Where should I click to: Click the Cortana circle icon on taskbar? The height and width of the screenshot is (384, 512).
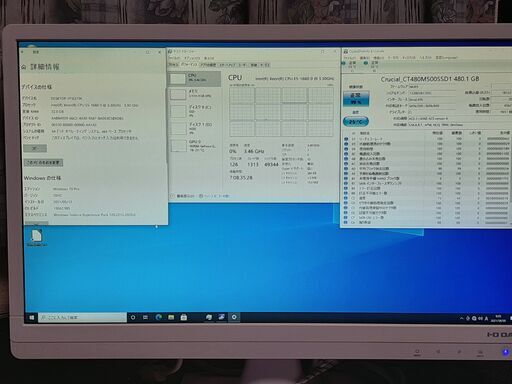pyautogui.click(x=133, y=317)
